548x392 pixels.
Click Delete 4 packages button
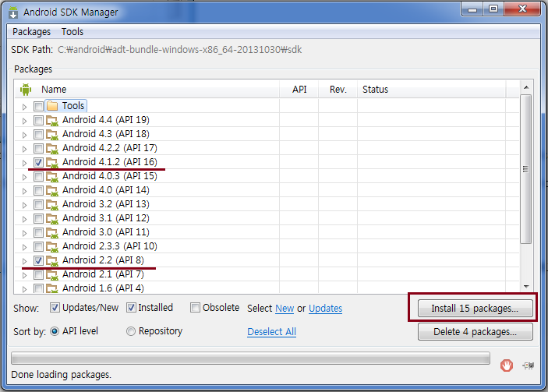(476, 331)
